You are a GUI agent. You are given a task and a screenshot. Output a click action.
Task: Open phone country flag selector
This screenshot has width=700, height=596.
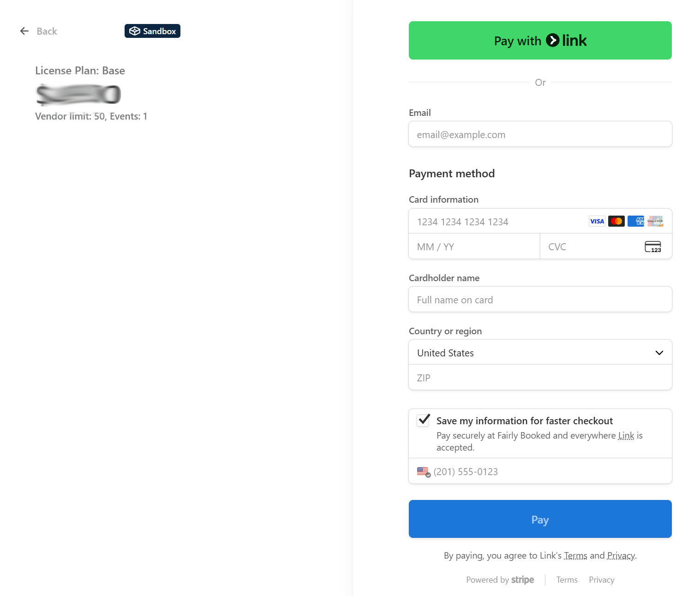point(424,472)
